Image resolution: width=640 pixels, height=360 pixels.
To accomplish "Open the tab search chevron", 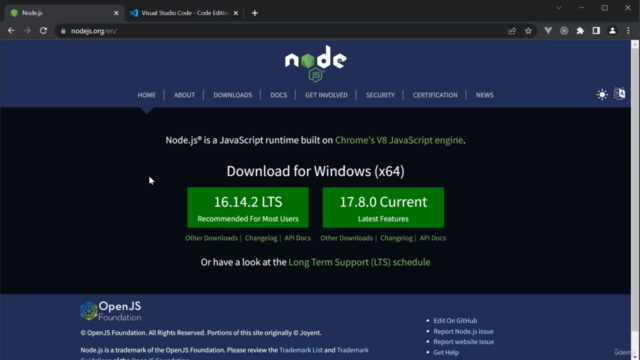I will coord(559,8).
